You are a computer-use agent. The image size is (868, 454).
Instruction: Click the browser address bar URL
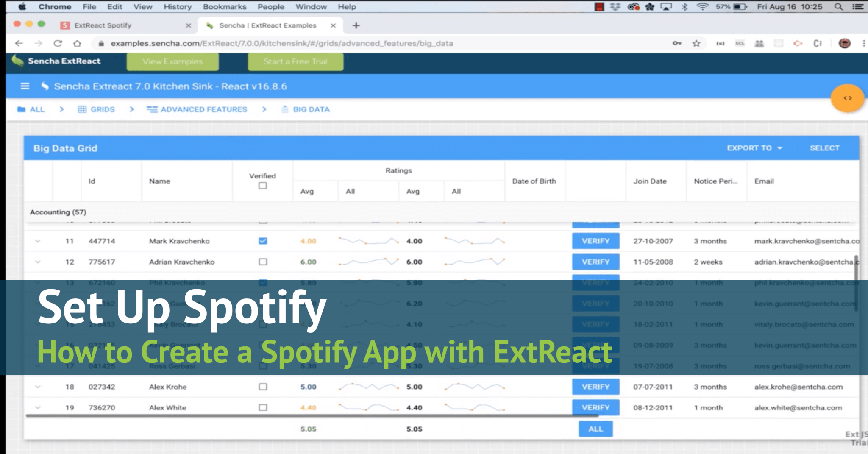click(282, 43)
